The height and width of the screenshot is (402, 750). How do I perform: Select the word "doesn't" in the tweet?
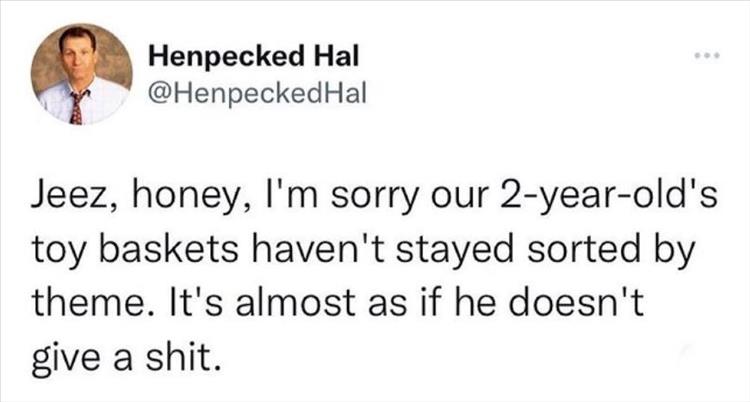coord(576,301)
